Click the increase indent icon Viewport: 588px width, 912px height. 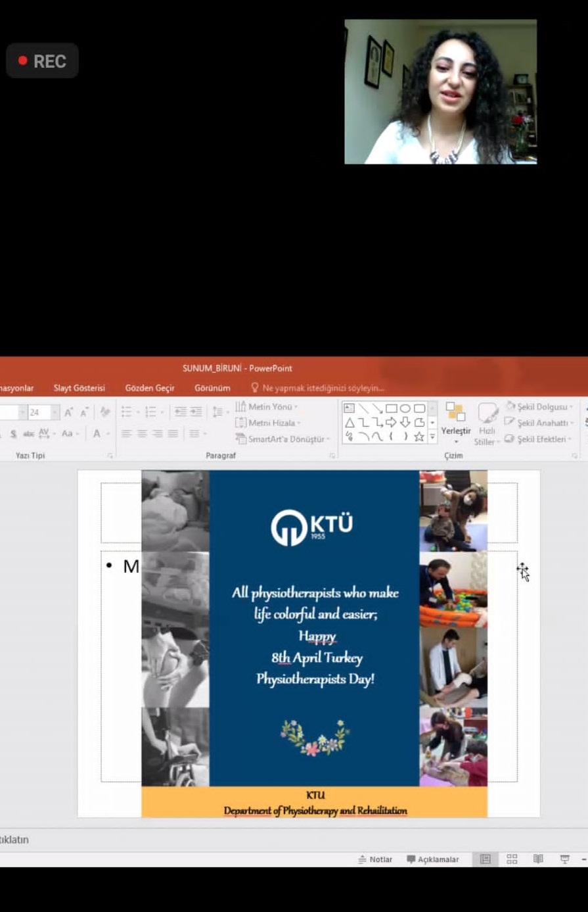point(196,412)
